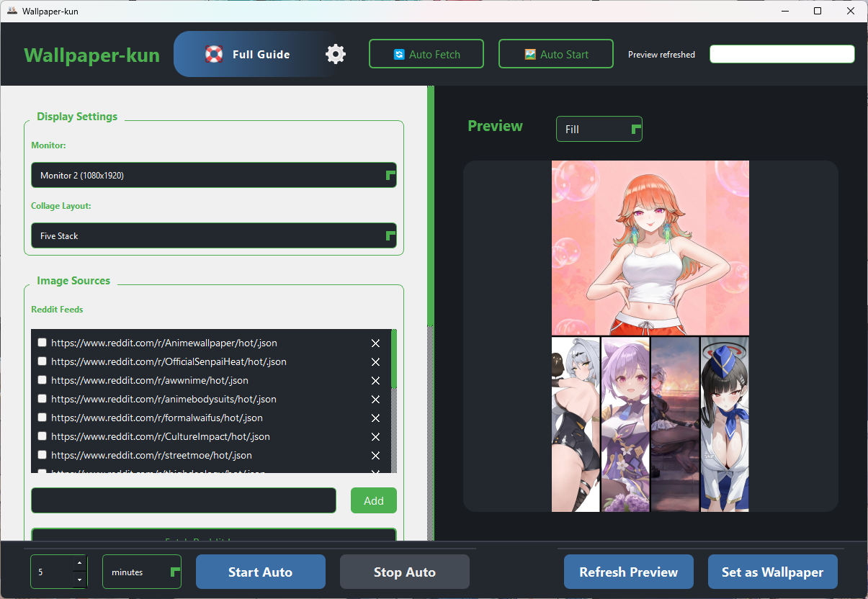This screenshot has width=868, height=599.
Task: Click the Reddit feeds list scrollbar
Action: (394, 359)
